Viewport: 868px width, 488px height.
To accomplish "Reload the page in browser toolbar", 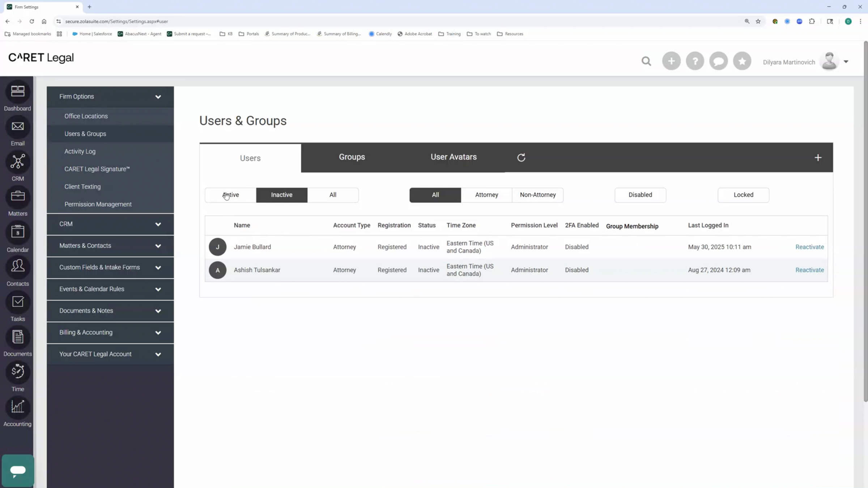I will click(x=32, y=21).
